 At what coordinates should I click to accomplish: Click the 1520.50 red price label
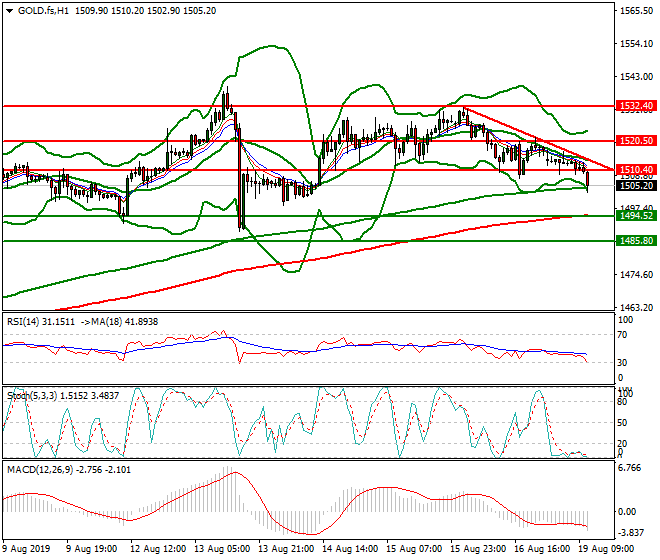coord(636,141)
